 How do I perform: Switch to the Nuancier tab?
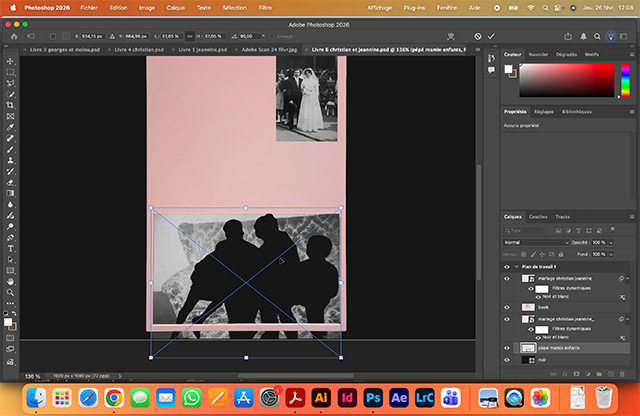point(538,54)
